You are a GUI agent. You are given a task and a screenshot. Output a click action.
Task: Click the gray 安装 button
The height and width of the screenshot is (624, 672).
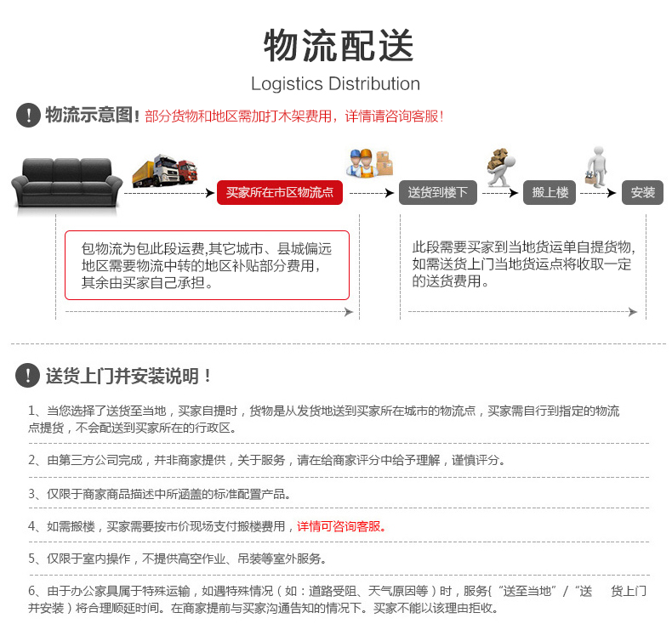pos(642,193)
